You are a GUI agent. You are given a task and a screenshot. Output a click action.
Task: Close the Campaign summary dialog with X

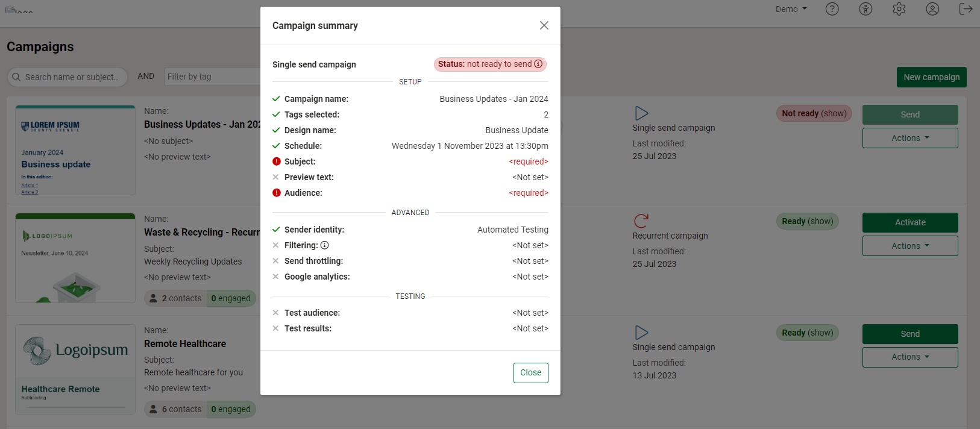point(544,25)
